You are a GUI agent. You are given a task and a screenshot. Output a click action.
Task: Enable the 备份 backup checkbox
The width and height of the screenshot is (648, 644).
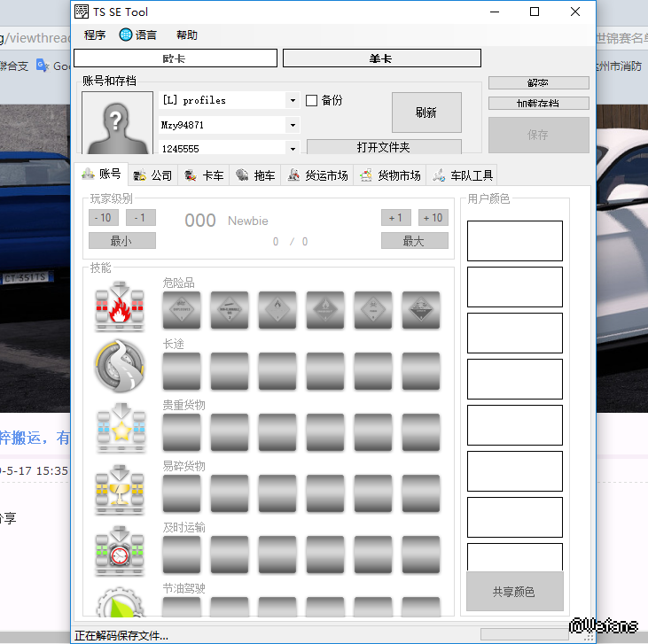click(x=312, y=101)
